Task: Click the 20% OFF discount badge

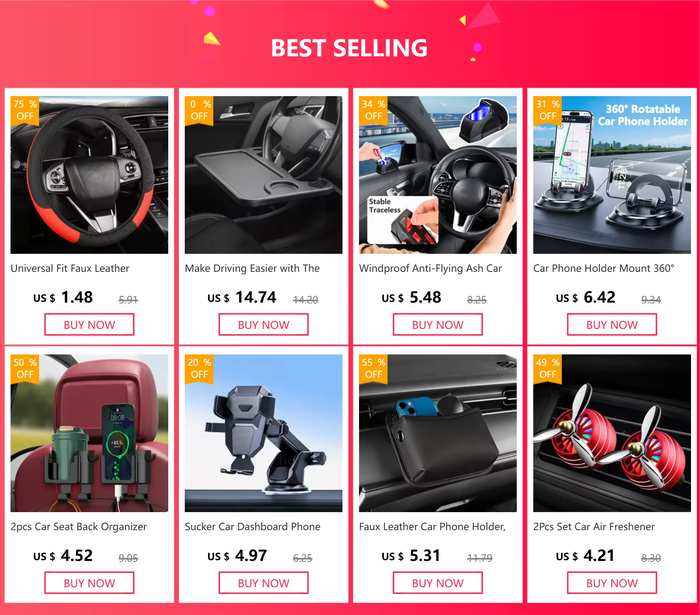Action: (x=199, y=368)
